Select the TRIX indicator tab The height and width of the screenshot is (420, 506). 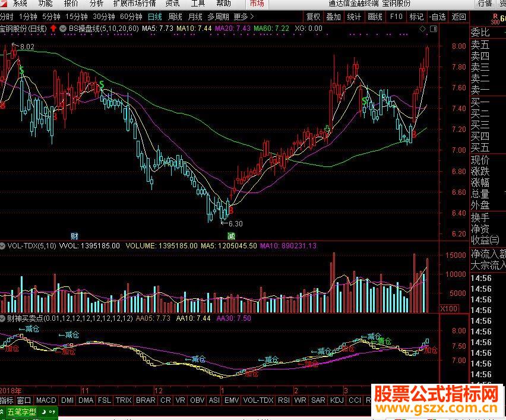tap(124, 400)
